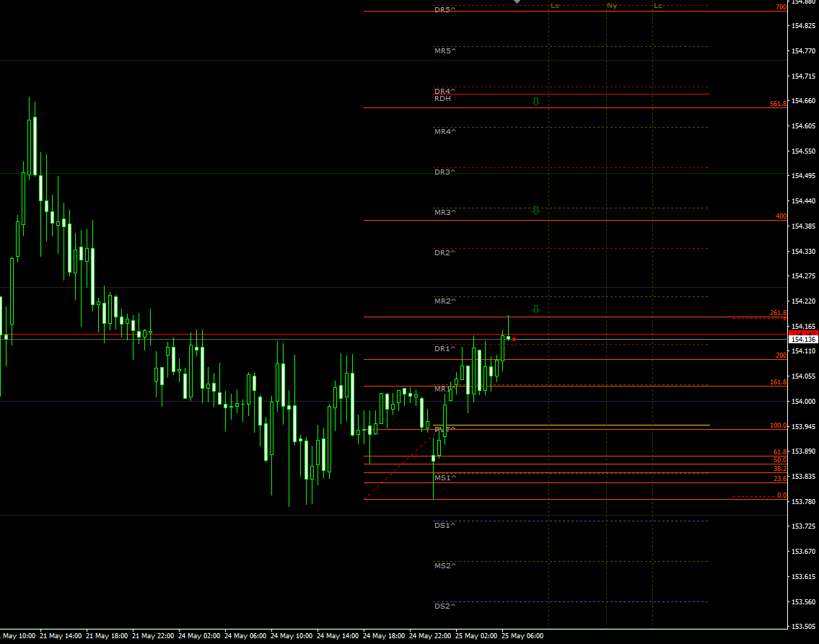Screen dimensions: 819x644
Task: Select the 50.0 Fibonacci level label
Action: [x=780, y=460]
